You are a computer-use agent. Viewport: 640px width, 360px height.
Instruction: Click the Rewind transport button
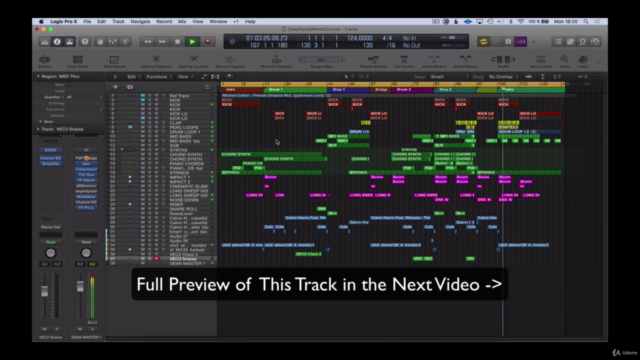pyautogui.click(x=147, y=42)
